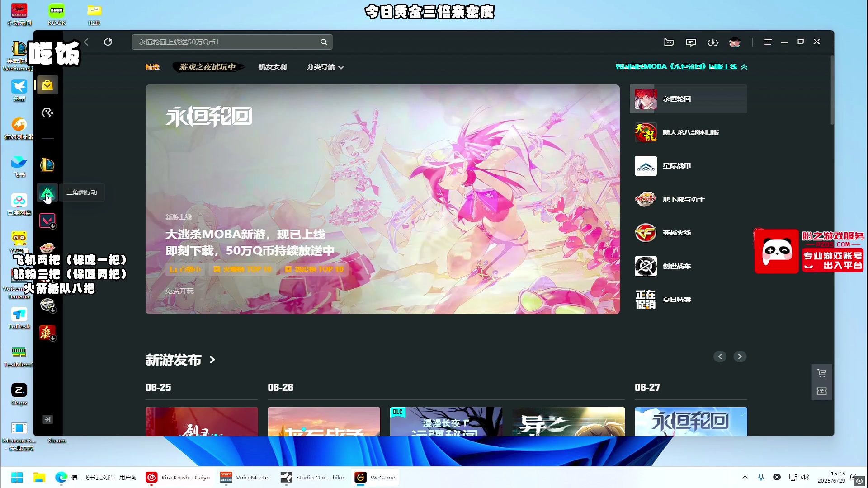Open the KOOK desktop shortcut
The image size is (868, 488).
click(x=57, y=14)
